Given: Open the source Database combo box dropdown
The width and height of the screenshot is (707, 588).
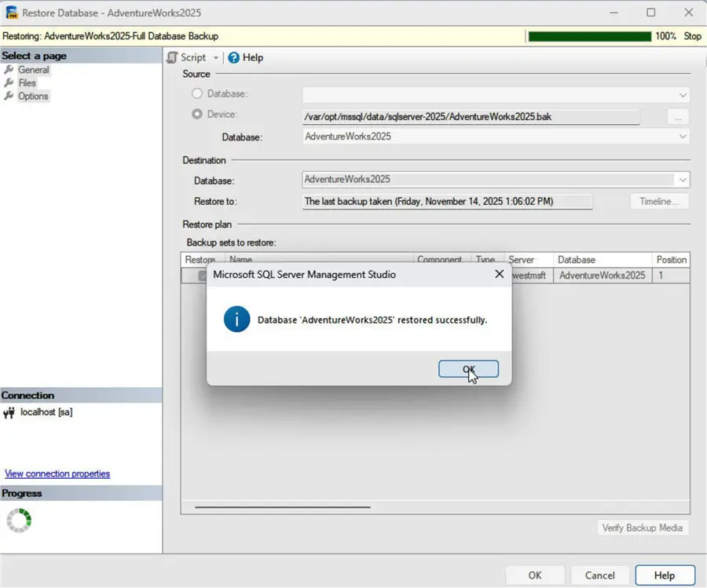Looking at the screenshot, I should (x=683, y=95).
